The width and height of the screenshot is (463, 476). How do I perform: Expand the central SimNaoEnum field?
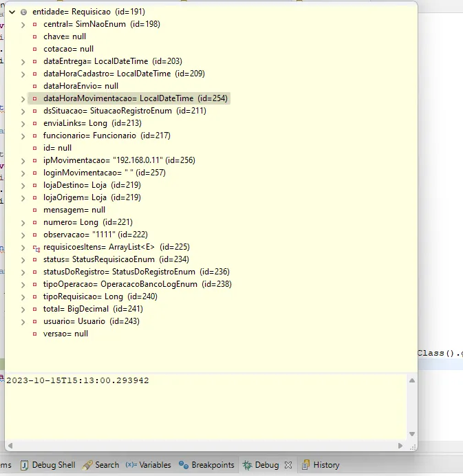tap(23, 25)
